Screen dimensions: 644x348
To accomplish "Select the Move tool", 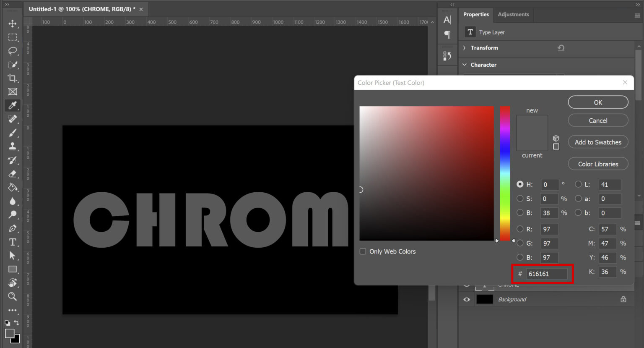I will (12, 24).
